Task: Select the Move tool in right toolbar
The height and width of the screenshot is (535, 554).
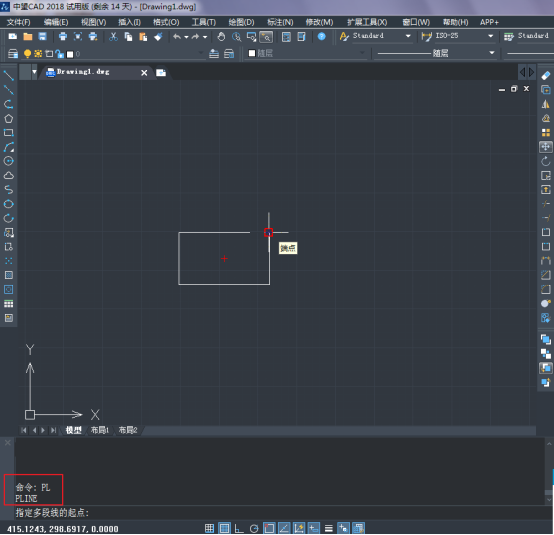Action: coord(546,147)
